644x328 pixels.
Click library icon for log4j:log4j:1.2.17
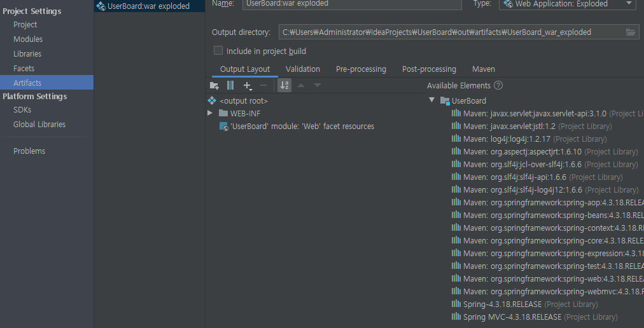pos(456,139)
